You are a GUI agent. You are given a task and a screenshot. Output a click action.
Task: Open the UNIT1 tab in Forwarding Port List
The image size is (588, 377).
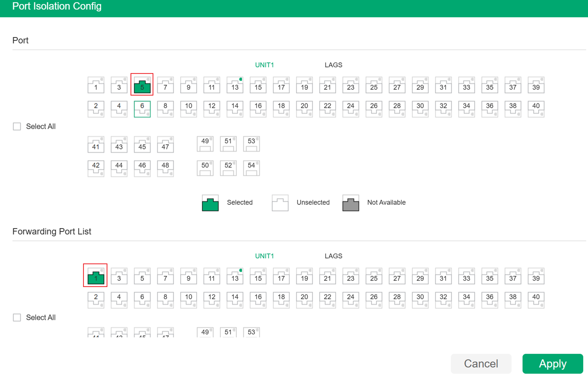click(x=264, y=256)
